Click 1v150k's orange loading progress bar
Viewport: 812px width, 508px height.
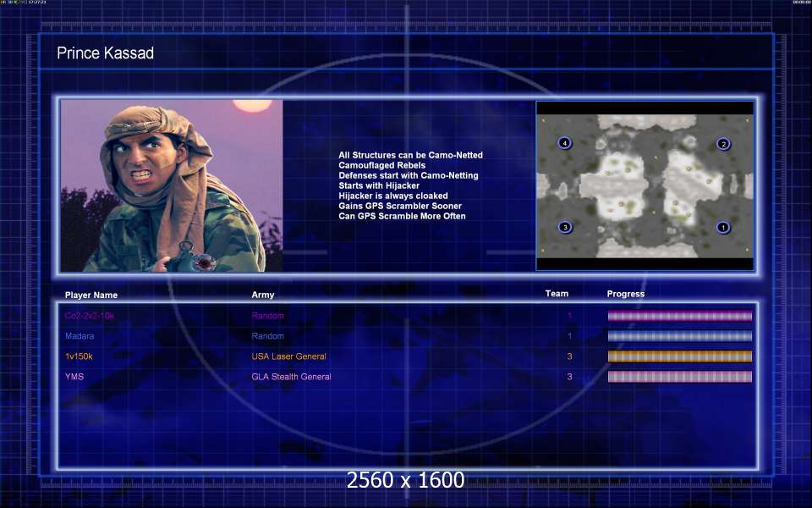680,356
